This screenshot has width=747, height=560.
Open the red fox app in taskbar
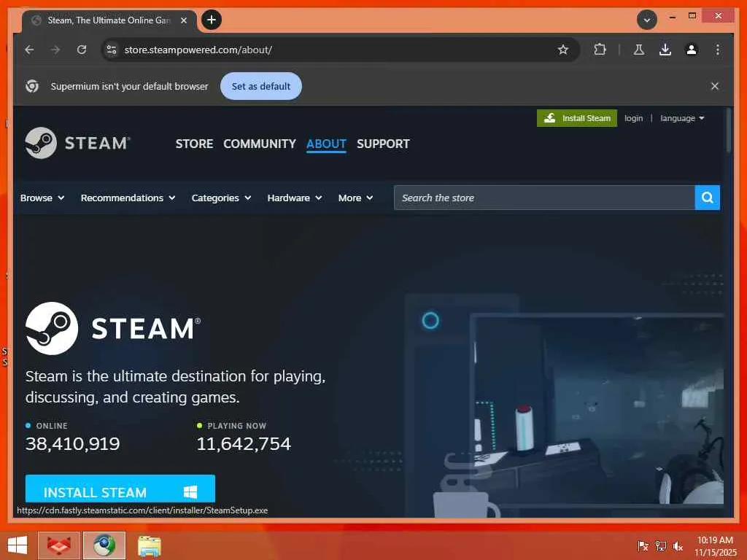click(x=59, y=545)
